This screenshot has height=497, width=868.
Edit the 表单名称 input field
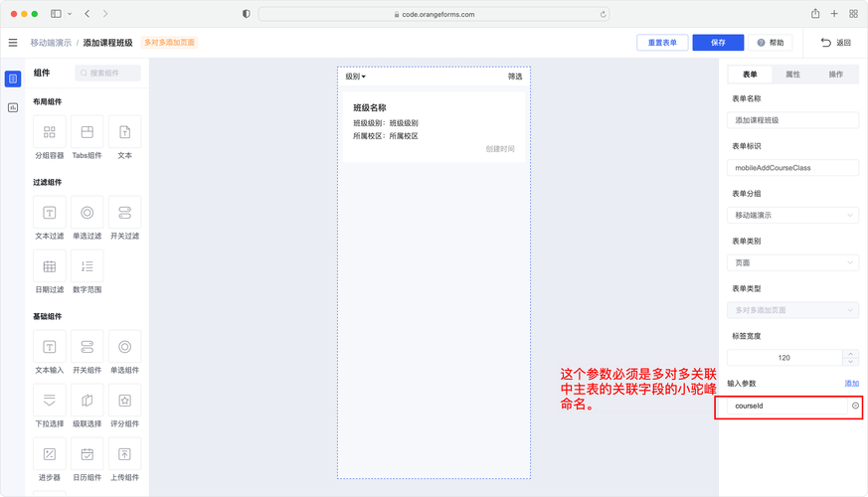coord(792,120)
